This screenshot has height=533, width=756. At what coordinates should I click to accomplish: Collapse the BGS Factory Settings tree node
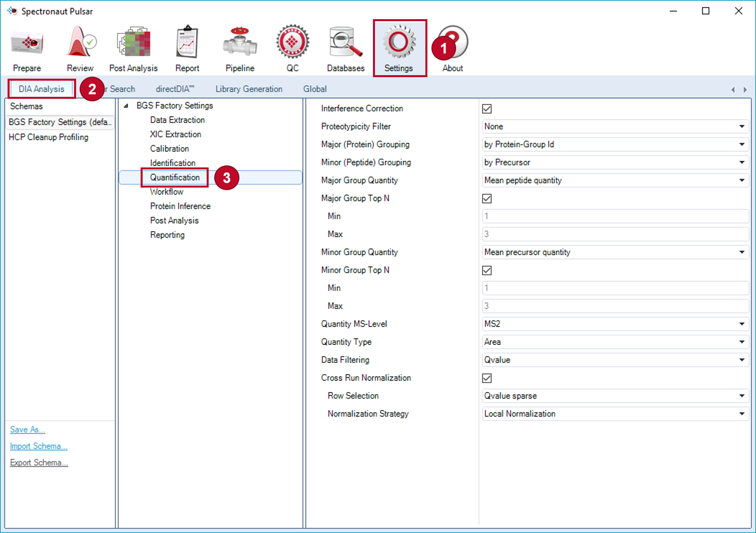pyautogui.click(x=126, y=105)
